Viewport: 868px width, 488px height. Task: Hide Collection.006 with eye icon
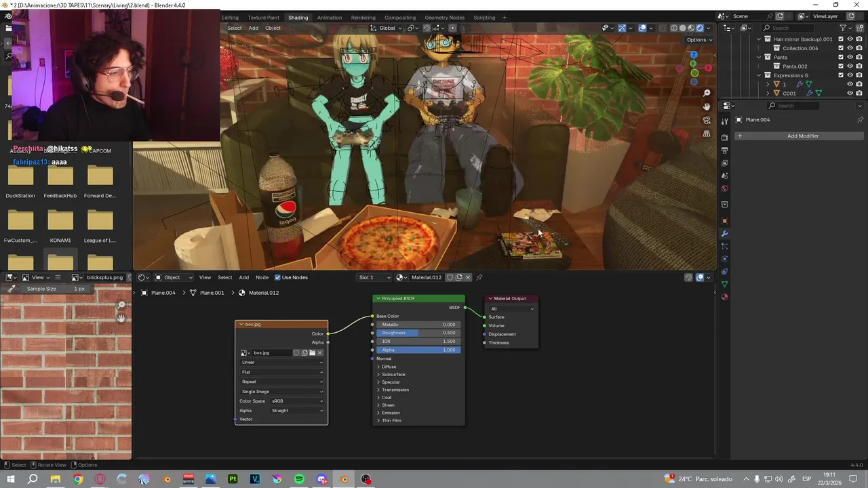850,48
